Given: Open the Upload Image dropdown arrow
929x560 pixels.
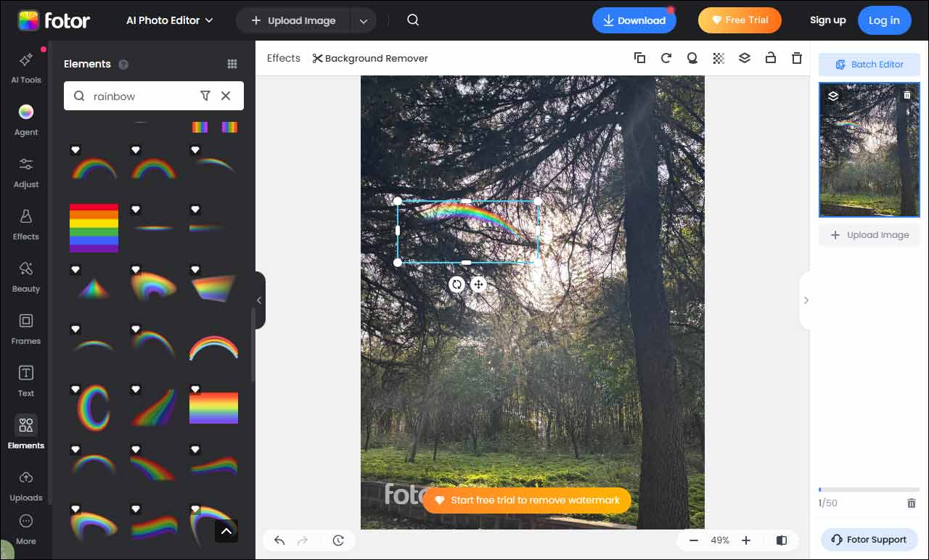Looking at the screenshot, I should point(363,20).
